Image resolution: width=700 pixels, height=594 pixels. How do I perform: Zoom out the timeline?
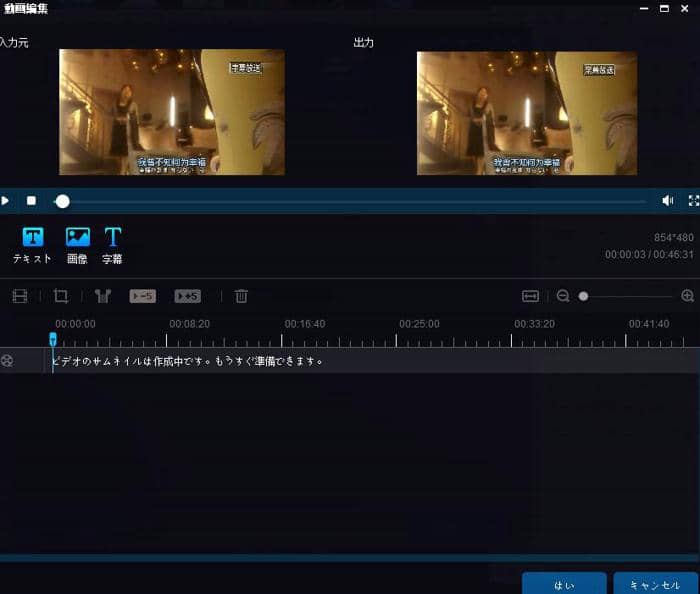click(x=563, y=296)
